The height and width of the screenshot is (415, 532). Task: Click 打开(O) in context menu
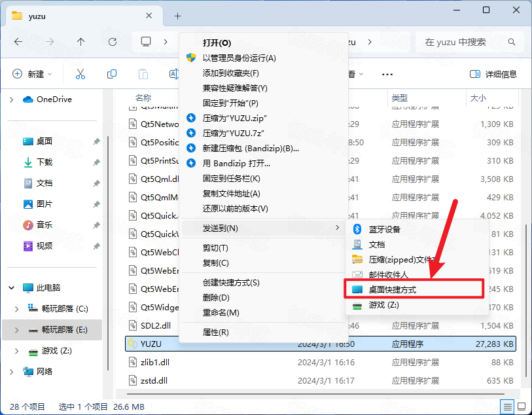(263, 43)
